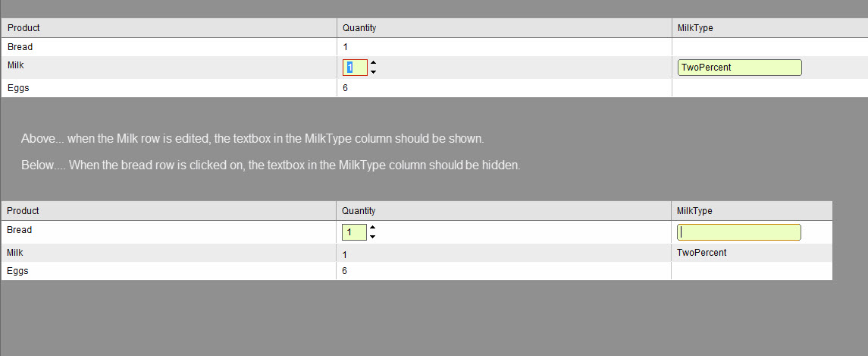Sort by Product header in the upper grid
This screenshot has height=356, width=868.
pyautogui.click(x=24, y=28)
